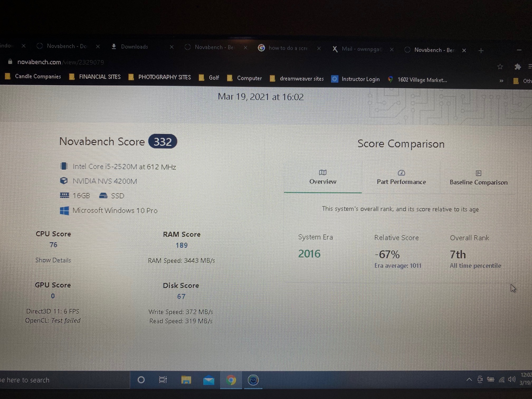Click the 'Write Speed: 372 MB/s' text

click(181, 312)
